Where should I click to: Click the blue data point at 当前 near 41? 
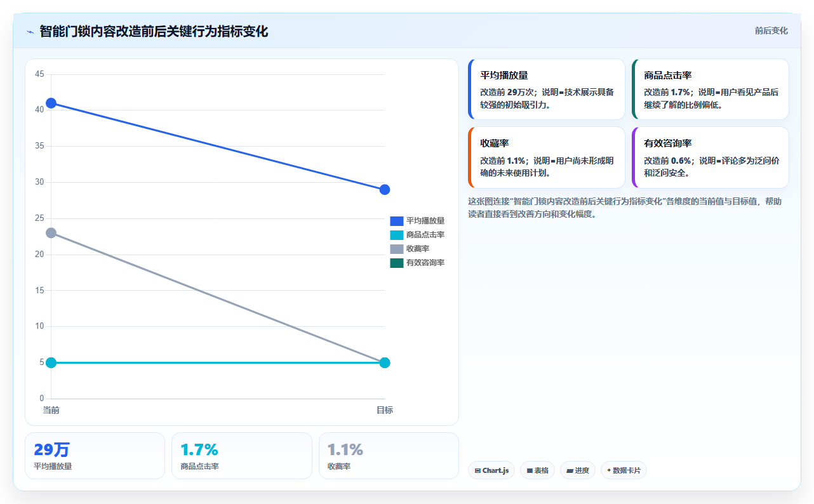tap(51, 103)
